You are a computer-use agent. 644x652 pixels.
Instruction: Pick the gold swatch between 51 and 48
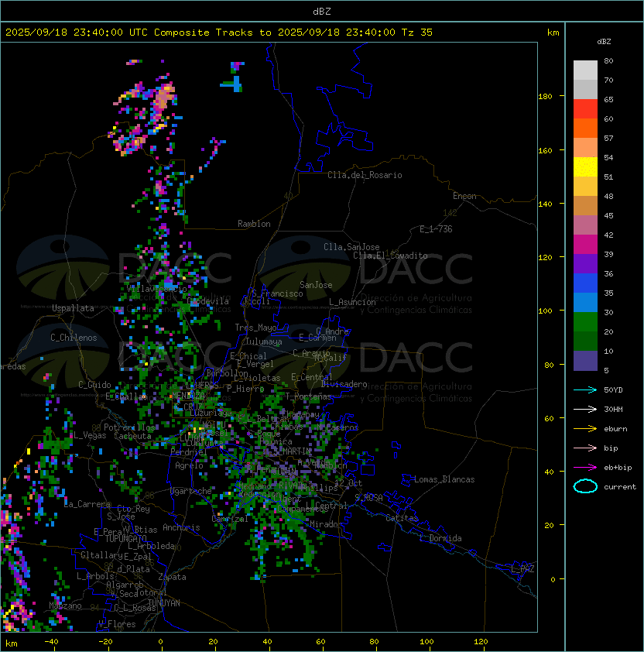pyautogui.click(x=585, y=187)
